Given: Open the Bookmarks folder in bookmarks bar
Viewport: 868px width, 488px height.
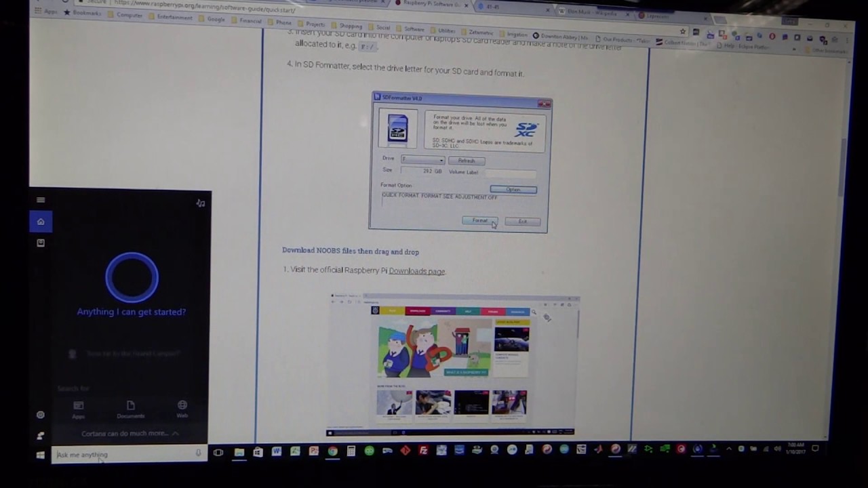Looking at the screenshot, I should [83, 13].
